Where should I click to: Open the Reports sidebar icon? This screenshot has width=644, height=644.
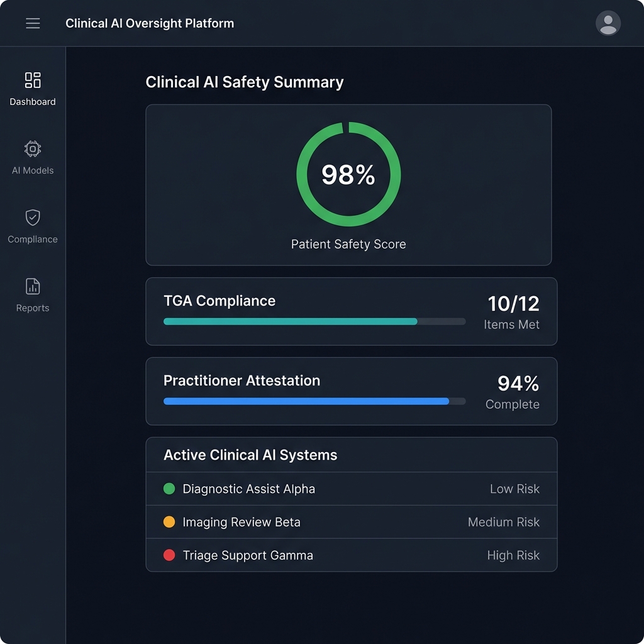[x=32, y=287]
